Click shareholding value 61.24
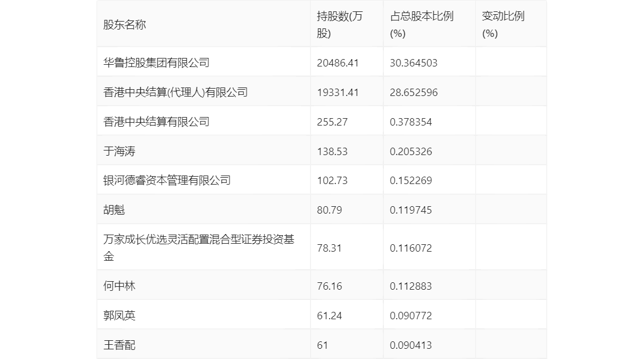Screen dimensions: 644x359 point(329,315)
